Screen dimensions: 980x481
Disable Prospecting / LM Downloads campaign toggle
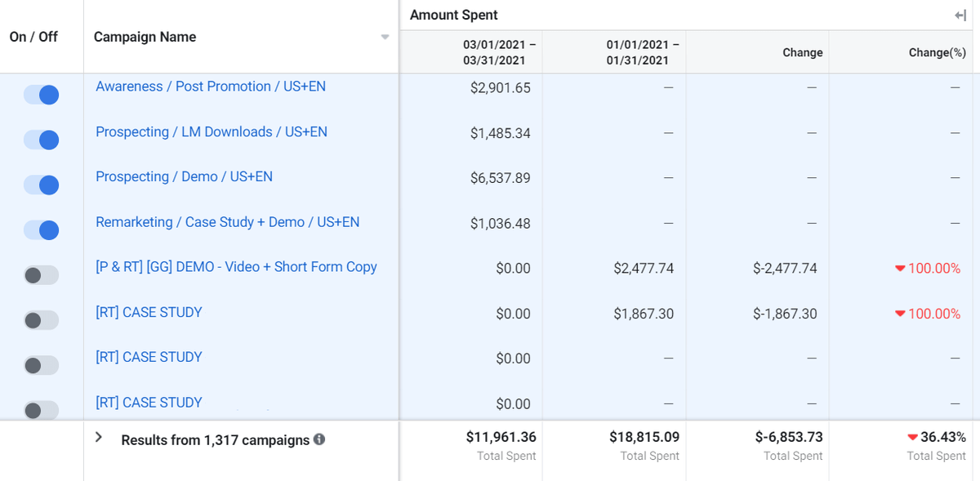coord(42,140)
